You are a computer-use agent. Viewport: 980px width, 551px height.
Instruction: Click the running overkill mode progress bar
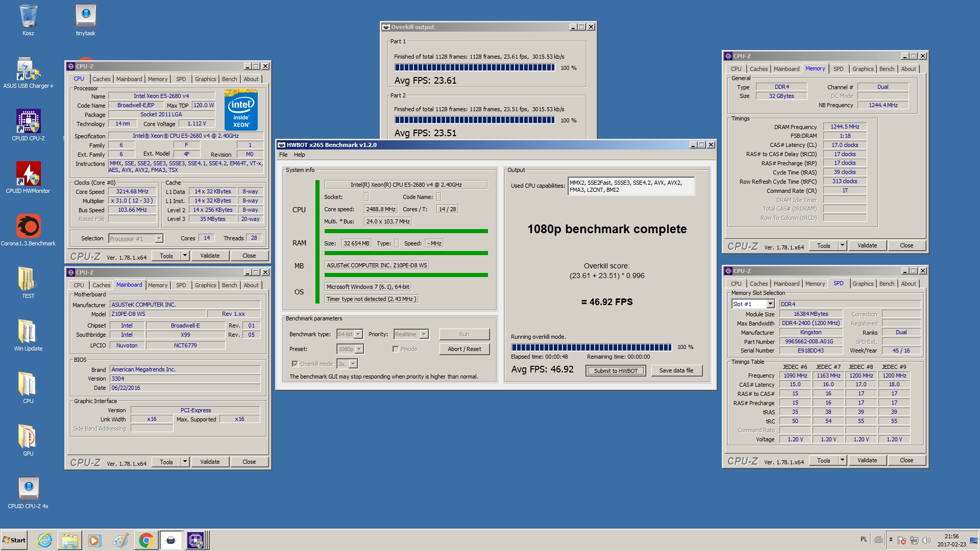(x=592, y=347)
